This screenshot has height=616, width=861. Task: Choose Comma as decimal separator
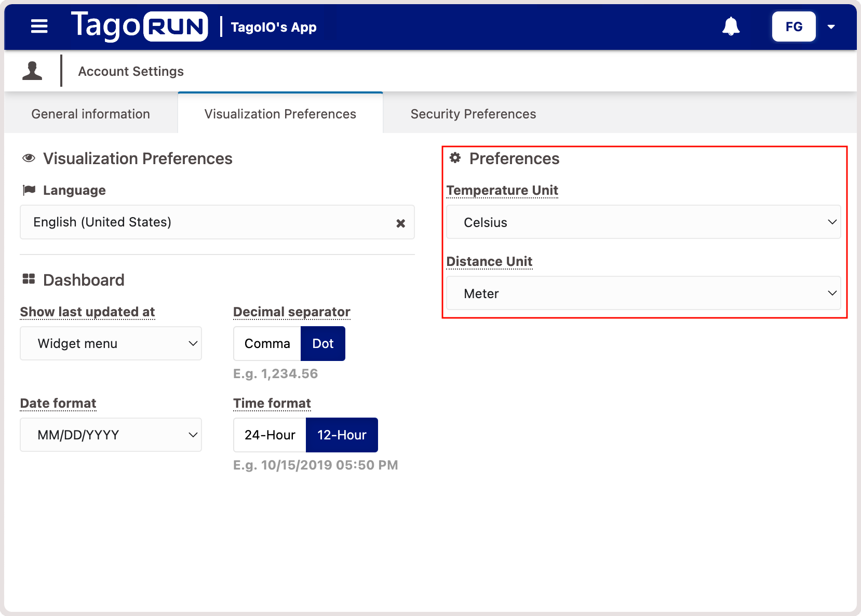pyautogui.click(x=267, y=343)
